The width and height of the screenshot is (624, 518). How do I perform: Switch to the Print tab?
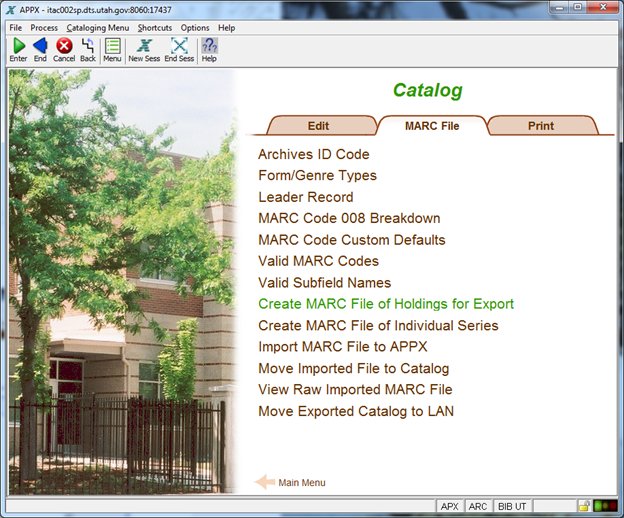541,126
